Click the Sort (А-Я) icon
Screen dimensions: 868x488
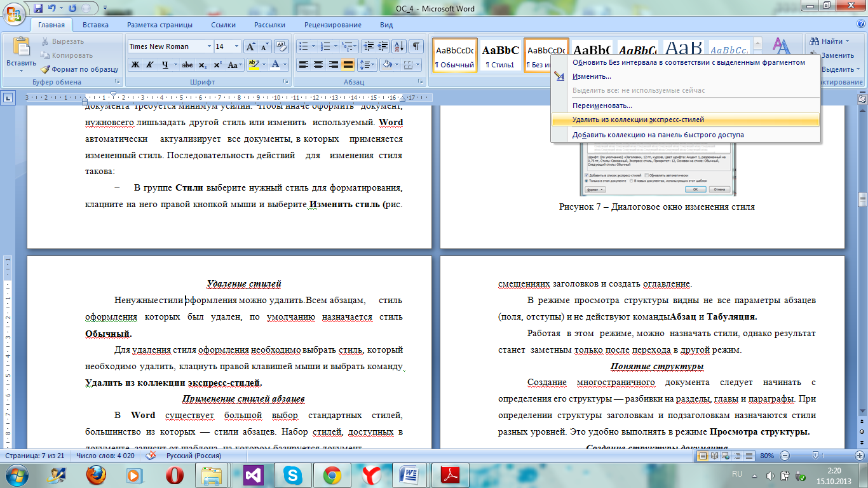[399, 46]
